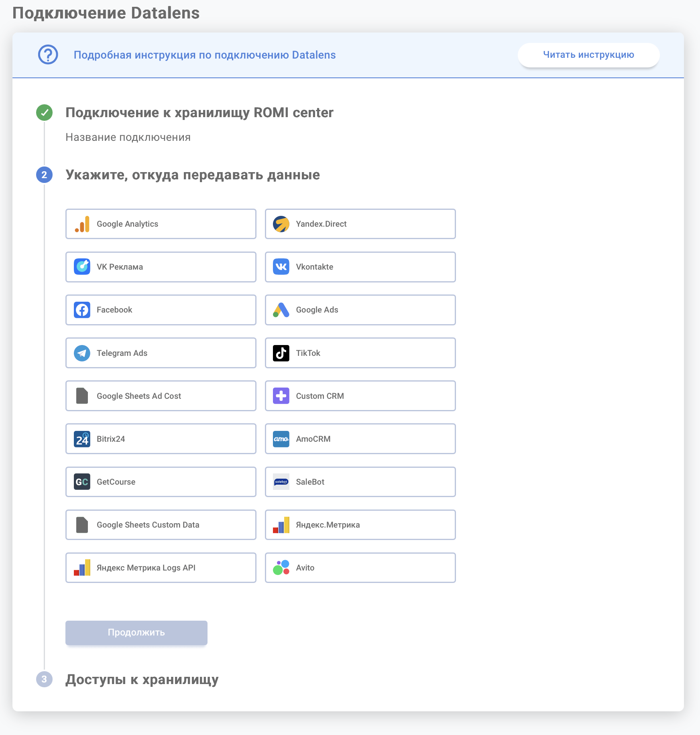Click the Продолжить button

coord(136,633)
